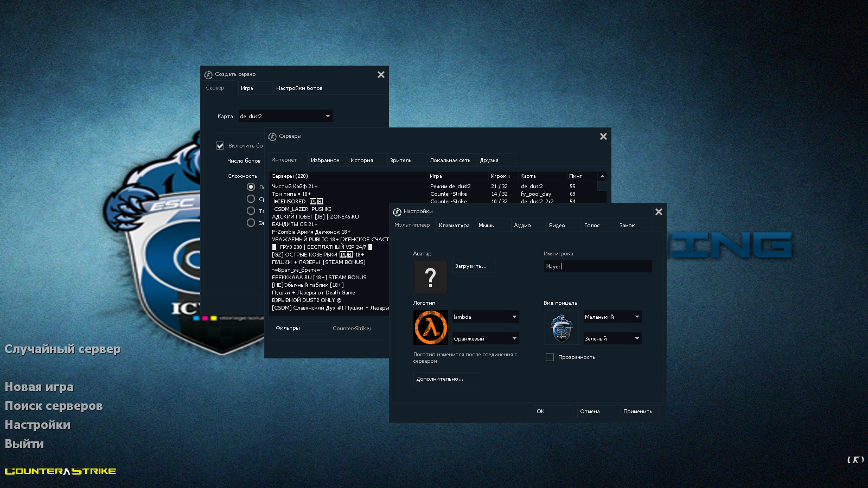Select the first bot difficulty radio button
Viewport: 868px width, 488px height.
tap(251, 187)
